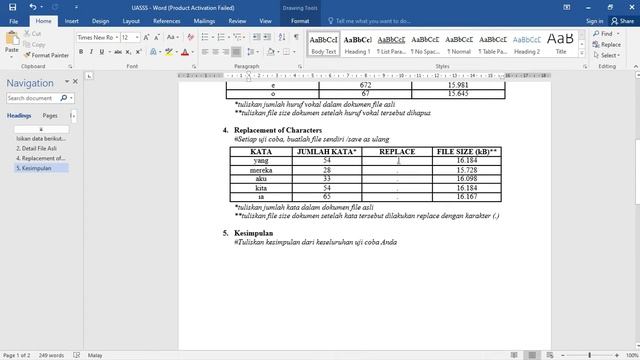640x360 pixels.
Task: Apply text highlight color
Action: tap(169, 52)
